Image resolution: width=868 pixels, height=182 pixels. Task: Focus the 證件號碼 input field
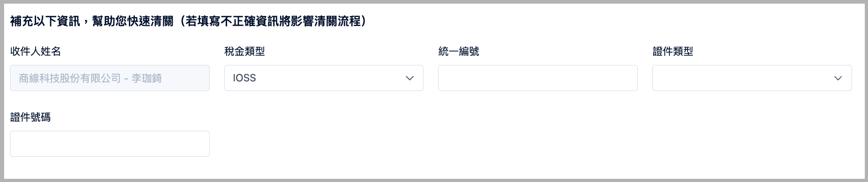click(x=110, y=144)
